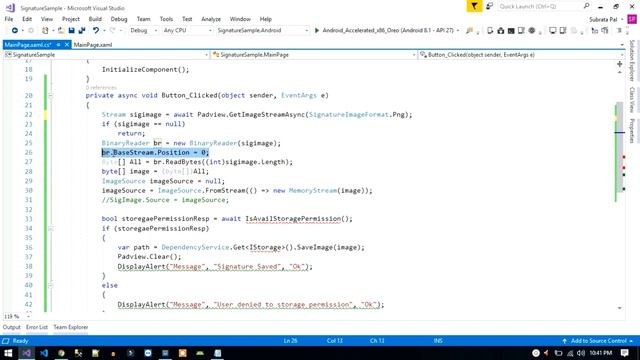Click the Save All icon
Viewport: 640px width, 360px height.
point(82,31)
